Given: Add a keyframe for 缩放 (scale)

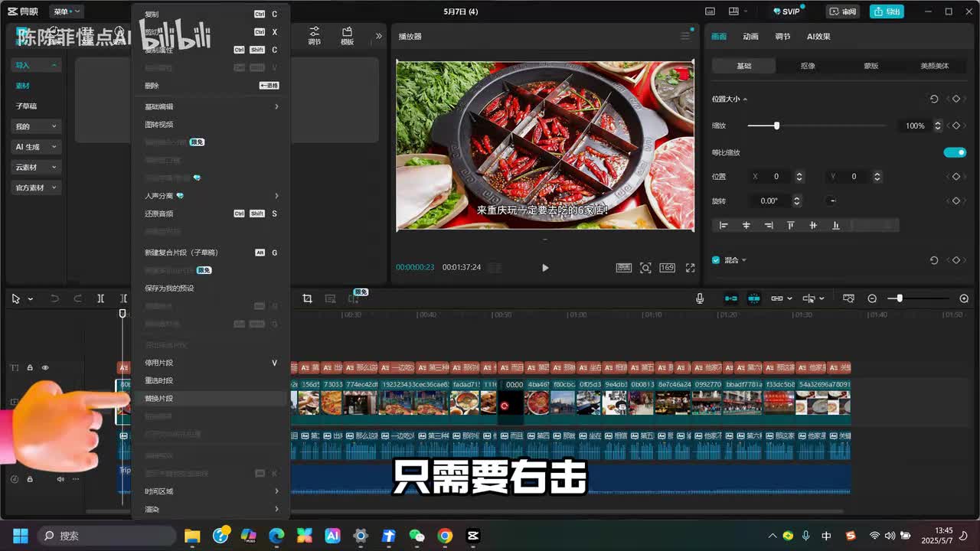Looking at the screenshot, I should [x=955, y=126].
